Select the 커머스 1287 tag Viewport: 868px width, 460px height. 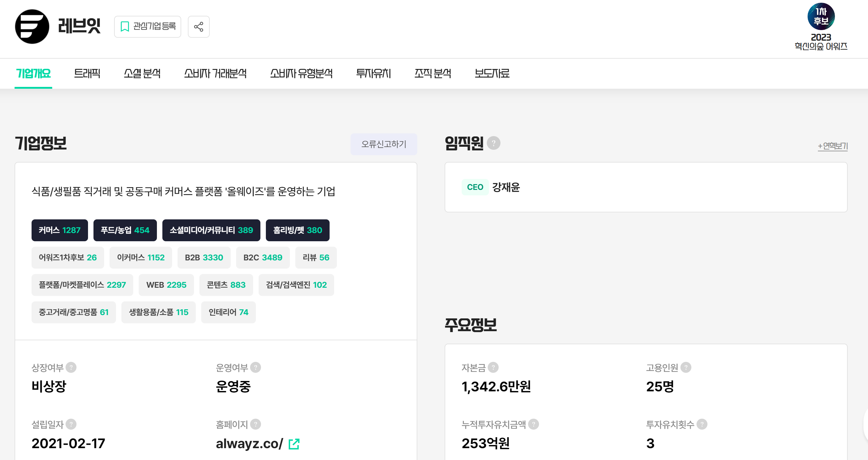coord(60,230)
